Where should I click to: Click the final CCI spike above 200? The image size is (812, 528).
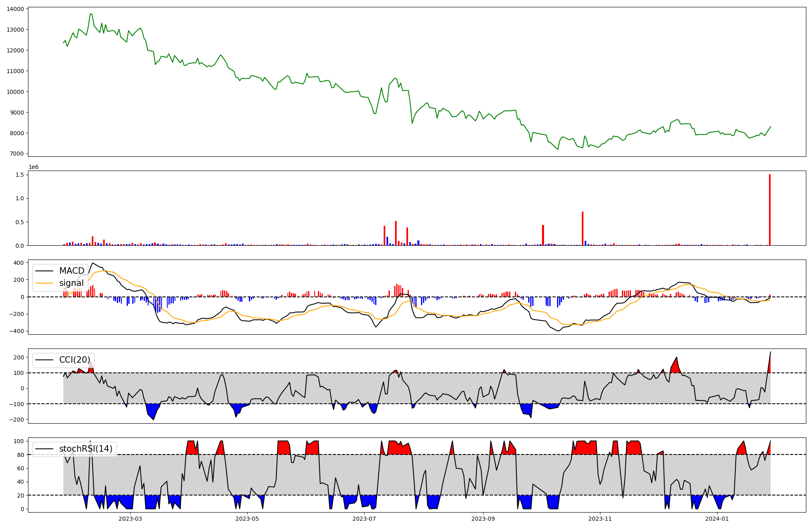tap(770, 353)
